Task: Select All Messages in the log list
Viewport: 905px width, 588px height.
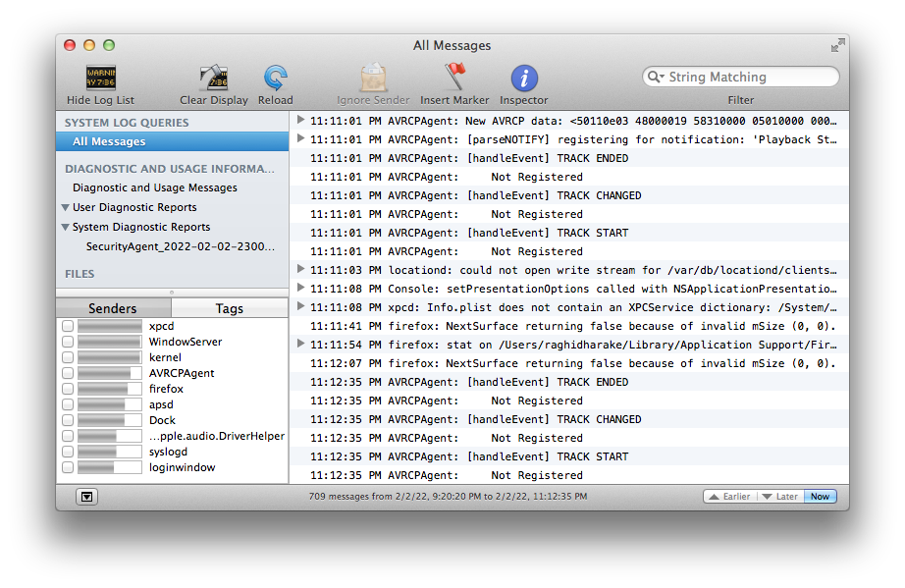Action: tap(172, 141)
